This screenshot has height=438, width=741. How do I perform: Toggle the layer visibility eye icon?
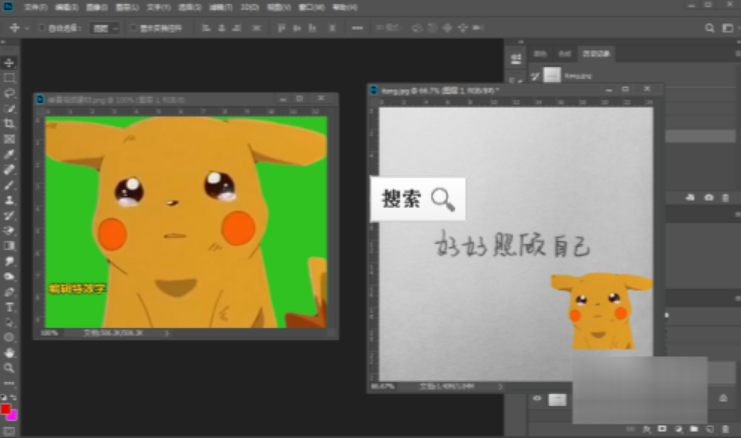coord(537,399)
